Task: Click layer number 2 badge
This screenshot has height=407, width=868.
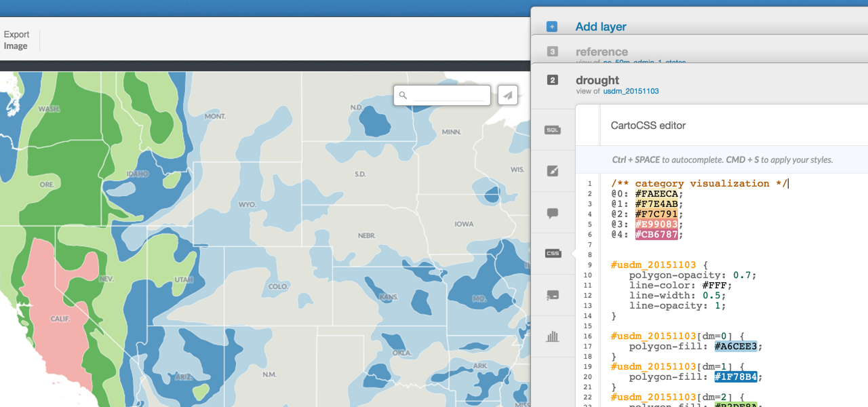Action: 552,80
